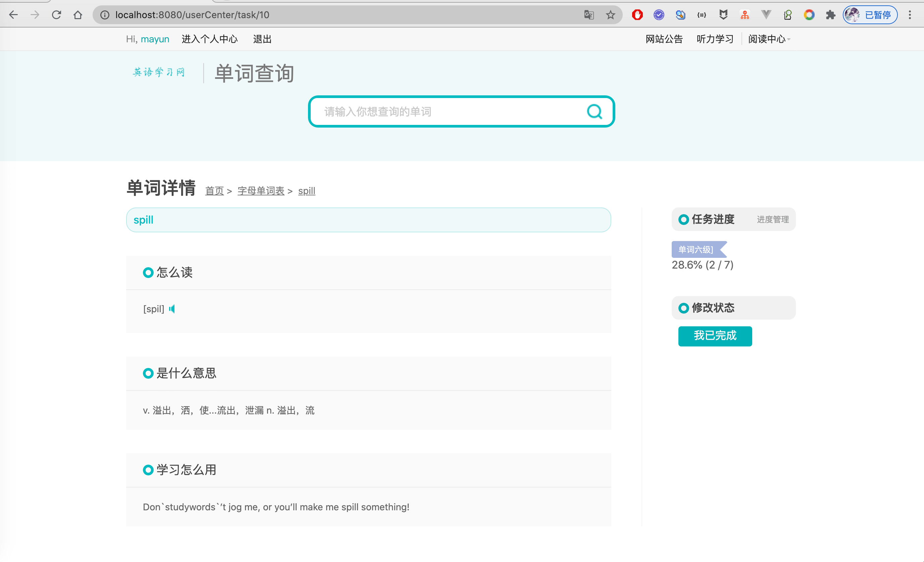Open the 已暂停 profile menu

870,15
